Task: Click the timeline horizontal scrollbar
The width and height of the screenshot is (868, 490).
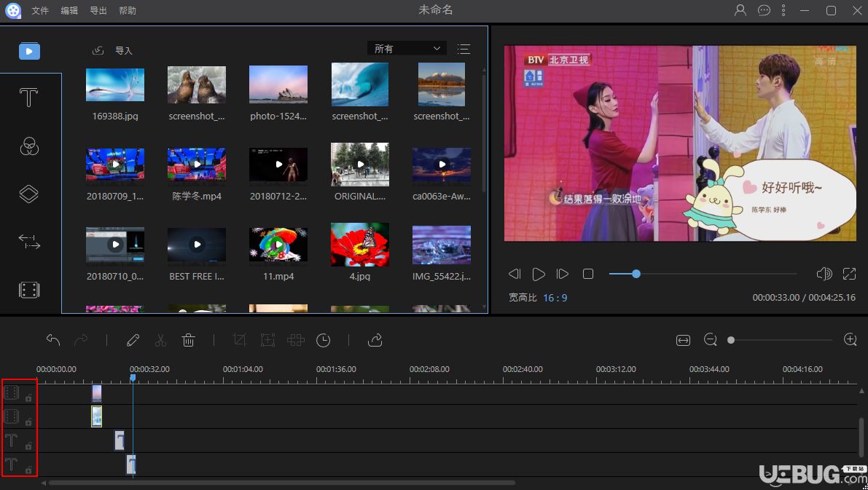Action: (282, 483)
